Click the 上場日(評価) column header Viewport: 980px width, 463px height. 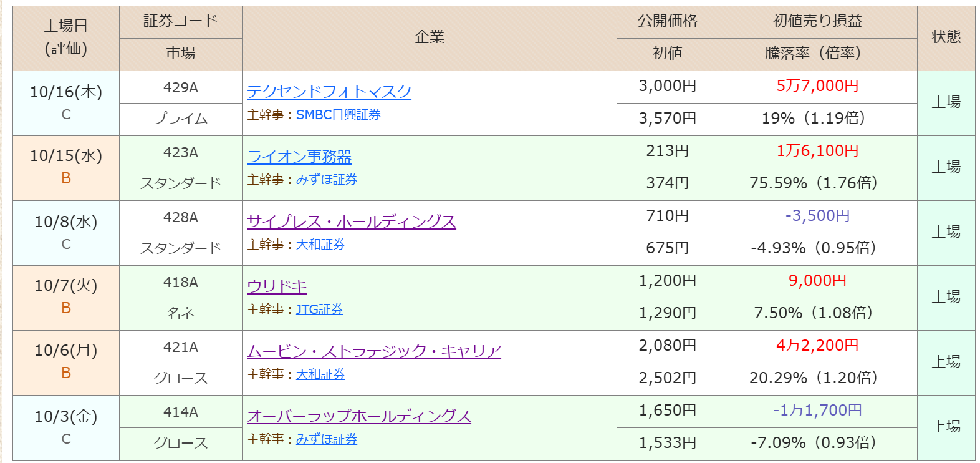(x=66, y=37)
